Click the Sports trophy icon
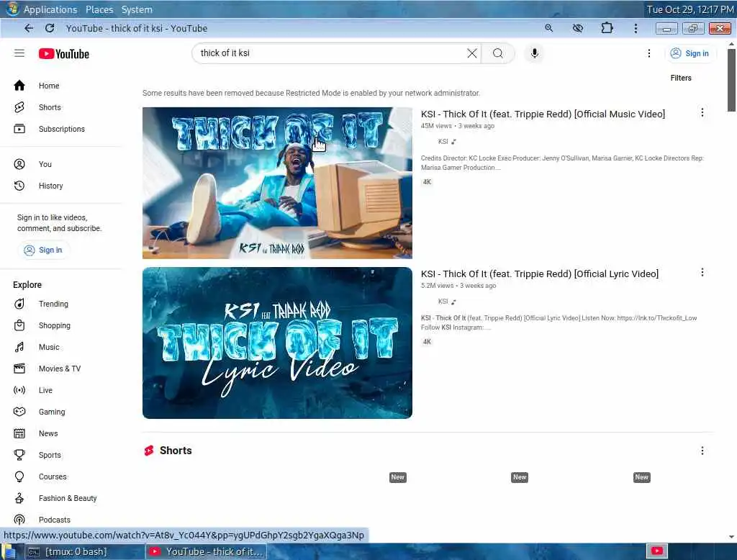 [19, 455]
